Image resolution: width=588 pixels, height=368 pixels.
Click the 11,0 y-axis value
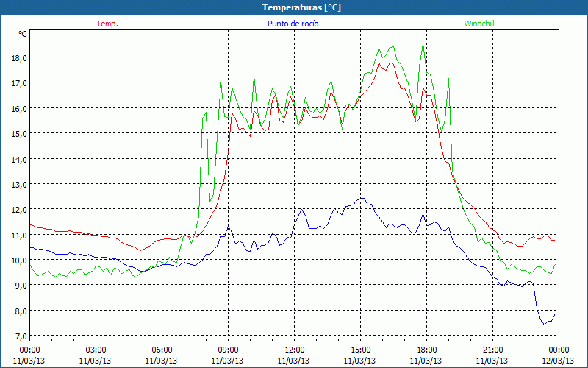[x=20, y=235]
